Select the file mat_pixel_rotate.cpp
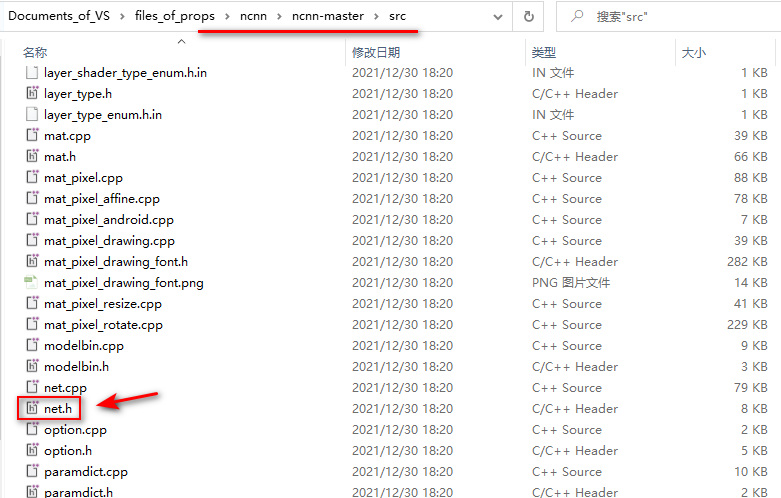Image resolution: width=781 pixels, height=498 pixels. coord(103,324)
